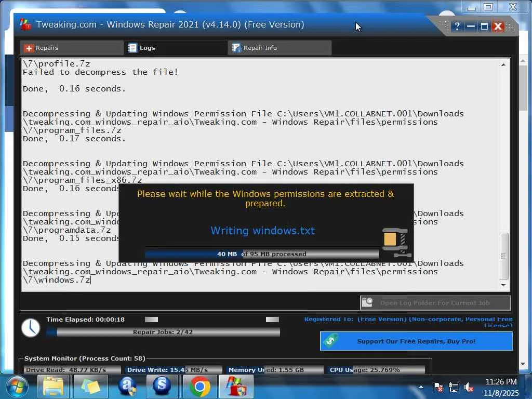Image resolution: width=532 pixels, height=399 pixels.
Task: Click the Windows Repair taskbar icon
Action: click(x=236, y=387)
